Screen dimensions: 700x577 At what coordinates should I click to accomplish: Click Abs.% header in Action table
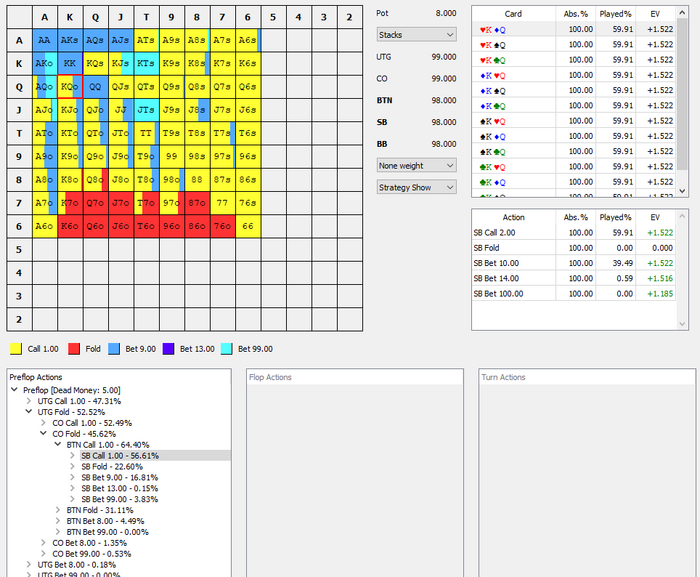(575, 217)
